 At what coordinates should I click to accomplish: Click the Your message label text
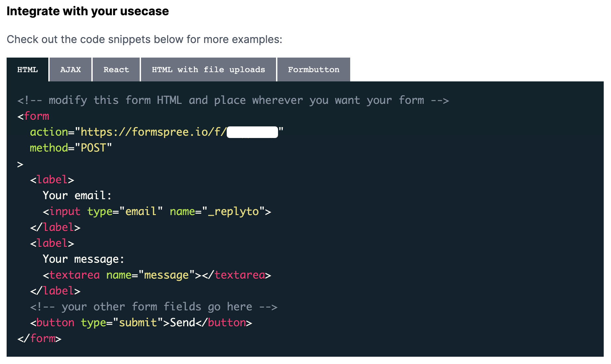tap(82, 259)
